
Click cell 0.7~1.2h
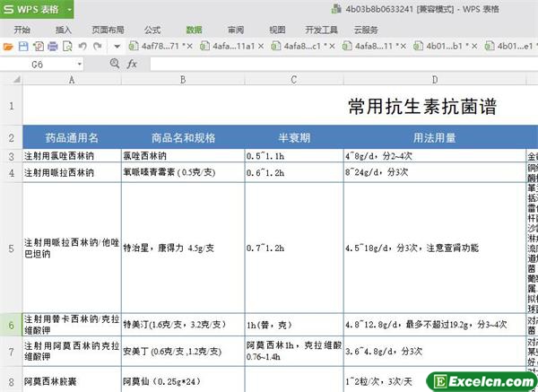[294, 248]
